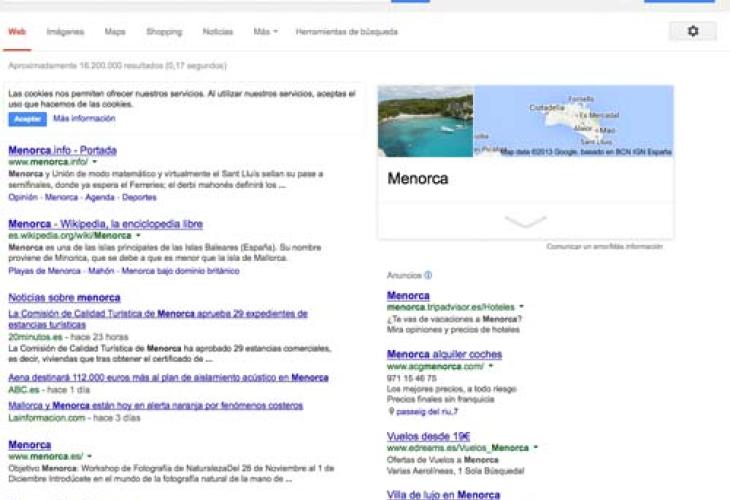Open the Más dropdown menu

(x=265, y=32)
